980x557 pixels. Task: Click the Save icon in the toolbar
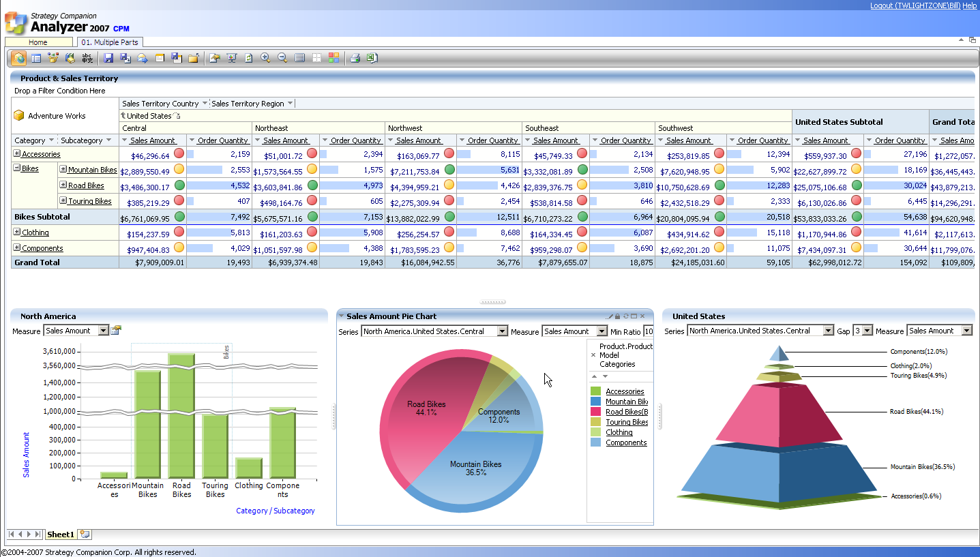click(x=108, y=58)
